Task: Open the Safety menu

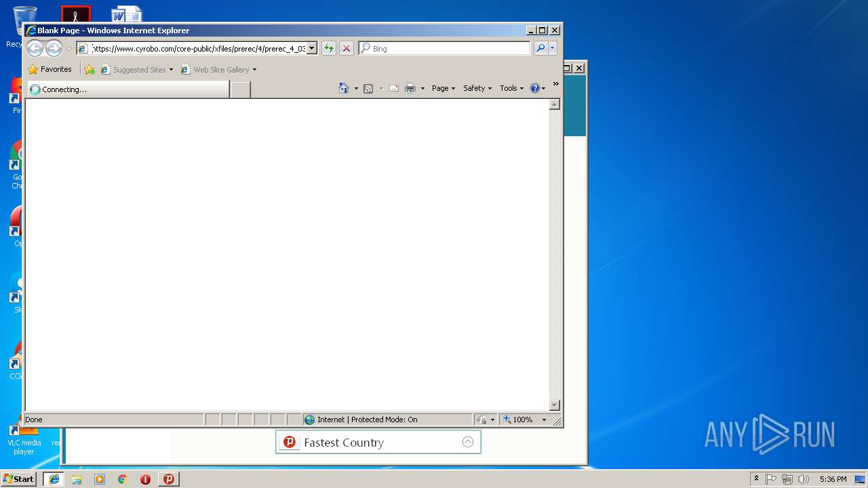Action: coord(477,88)
